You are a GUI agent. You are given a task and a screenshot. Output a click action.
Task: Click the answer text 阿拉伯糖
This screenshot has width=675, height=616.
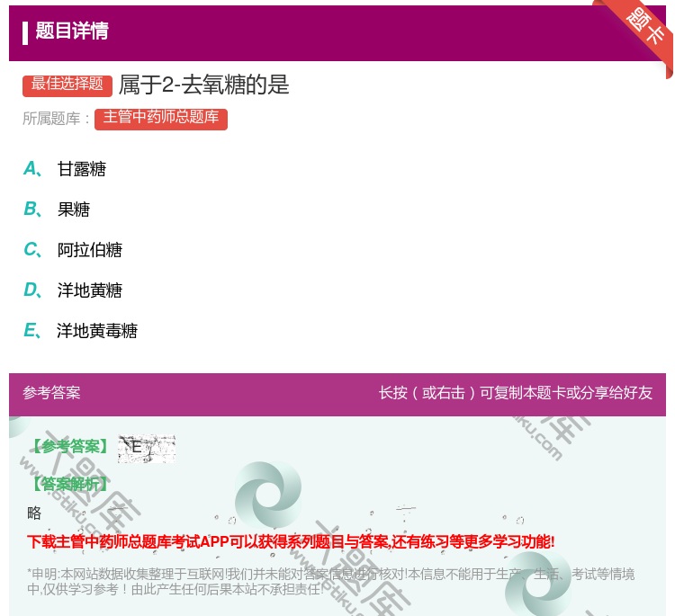click(90, 250)
